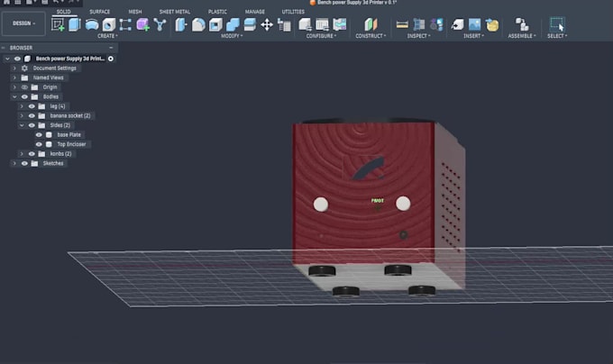
Task: Click the Center of Mass inspect icon
Action: point(436,24)
